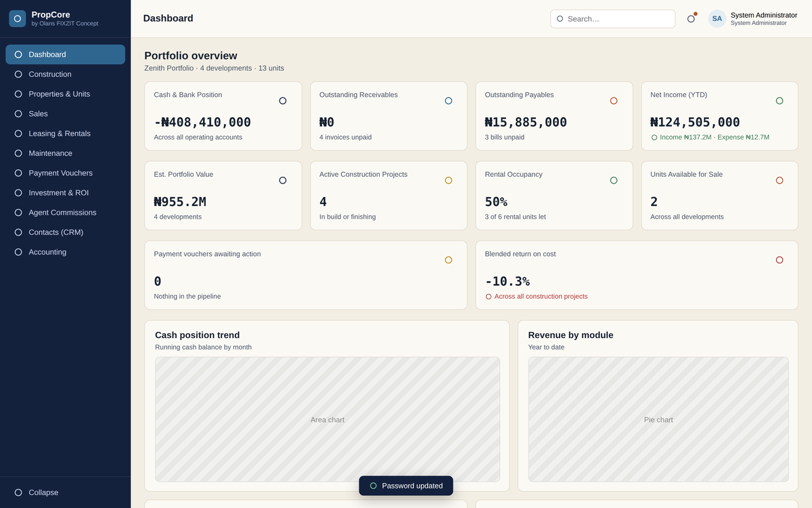Click the Est. Portfolio Value card icon

coord(283,180)
